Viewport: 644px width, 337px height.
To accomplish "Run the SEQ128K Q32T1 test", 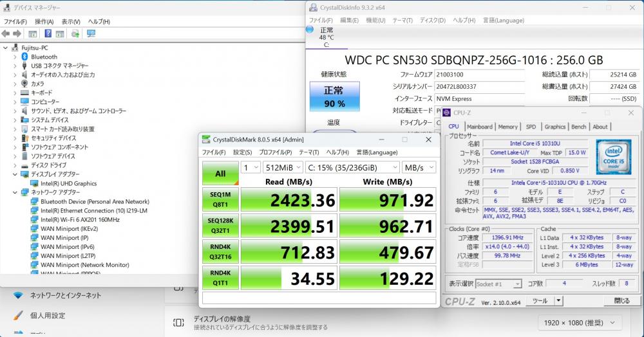I will (x=220, y=226).
